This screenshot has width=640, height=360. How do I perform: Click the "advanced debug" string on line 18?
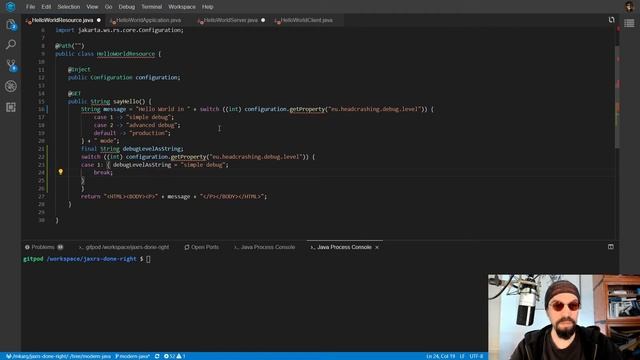click(151, 125)
